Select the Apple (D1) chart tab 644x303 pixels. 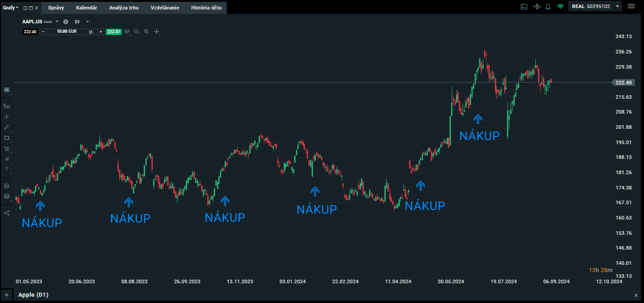pyautogui.click(x=33, y=295)
